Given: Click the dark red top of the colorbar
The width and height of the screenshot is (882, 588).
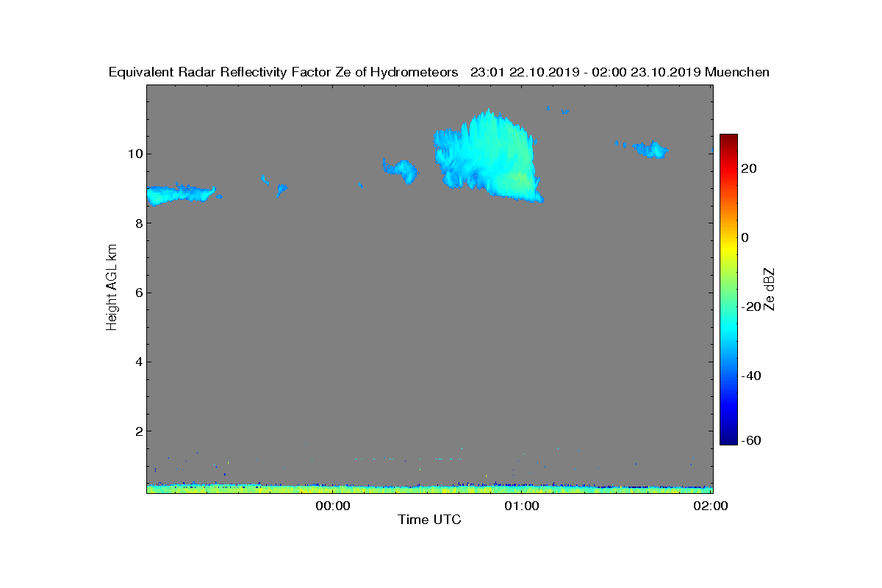Looking at the screenshot, I should 728,140.
